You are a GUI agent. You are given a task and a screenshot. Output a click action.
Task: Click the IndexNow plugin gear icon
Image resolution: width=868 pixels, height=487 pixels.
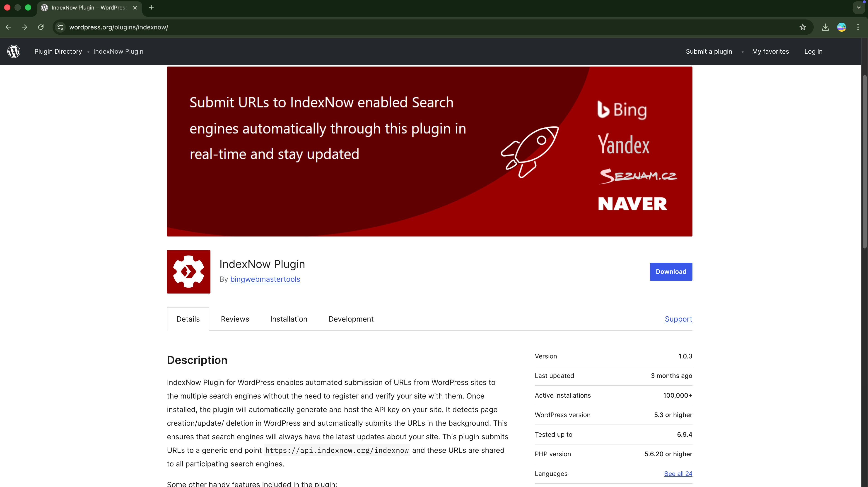[189, 272]
